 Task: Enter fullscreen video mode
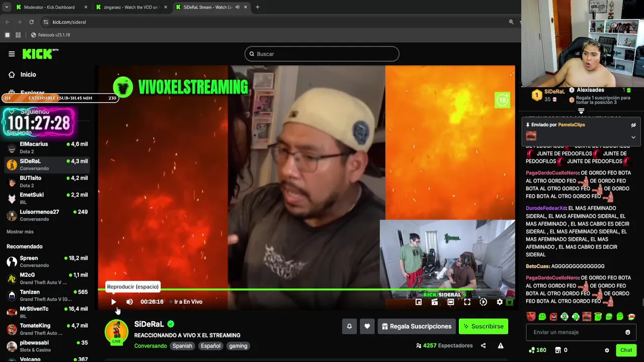467,302
